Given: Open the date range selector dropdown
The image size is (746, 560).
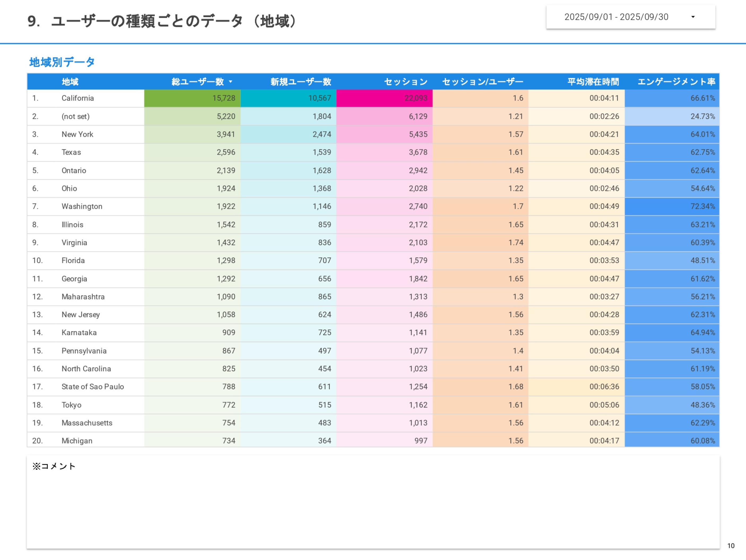Looking at the screenshot, I should point(632,16).
